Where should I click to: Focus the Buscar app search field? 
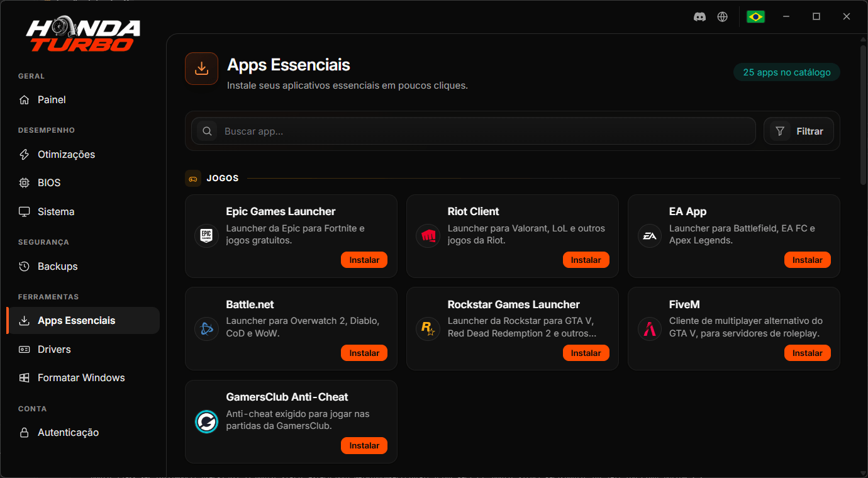click(474, 131)
